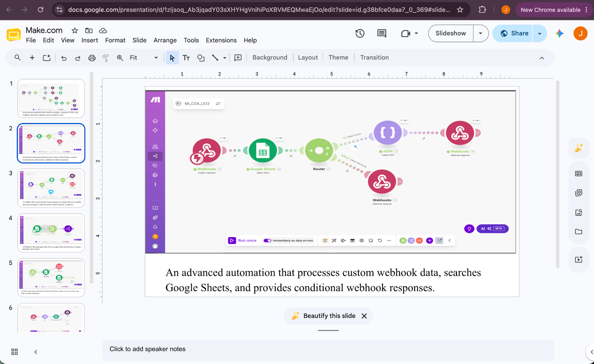
Task: Expand the camera meeting dropdown arrow
Action: coord(416,34)
